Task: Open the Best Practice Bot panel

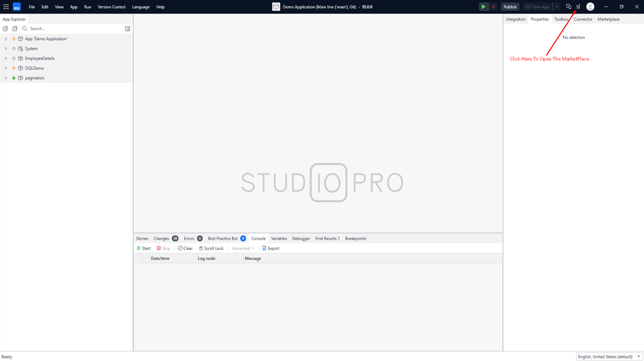Action: (222, 238)
